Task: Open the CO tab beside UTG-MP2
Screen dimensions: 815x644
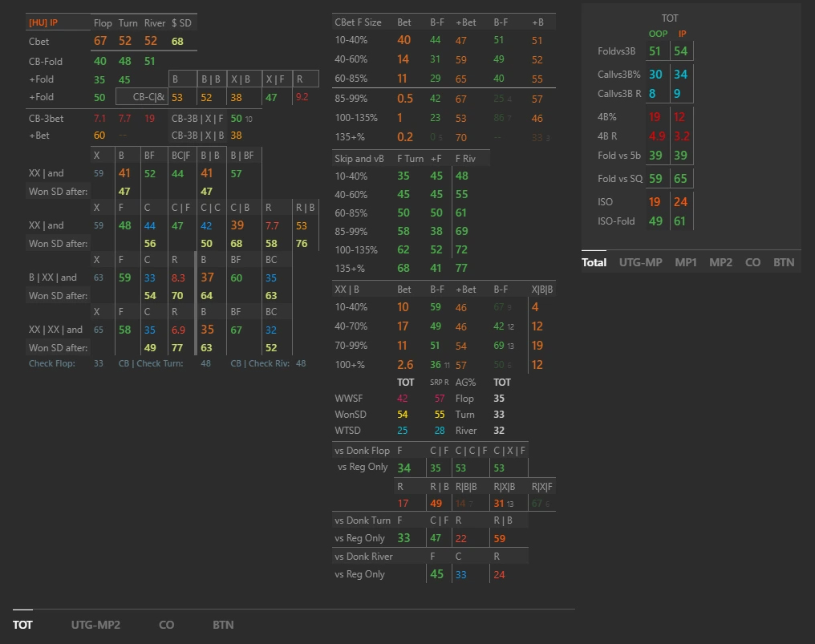Action: tap(166, 624)
